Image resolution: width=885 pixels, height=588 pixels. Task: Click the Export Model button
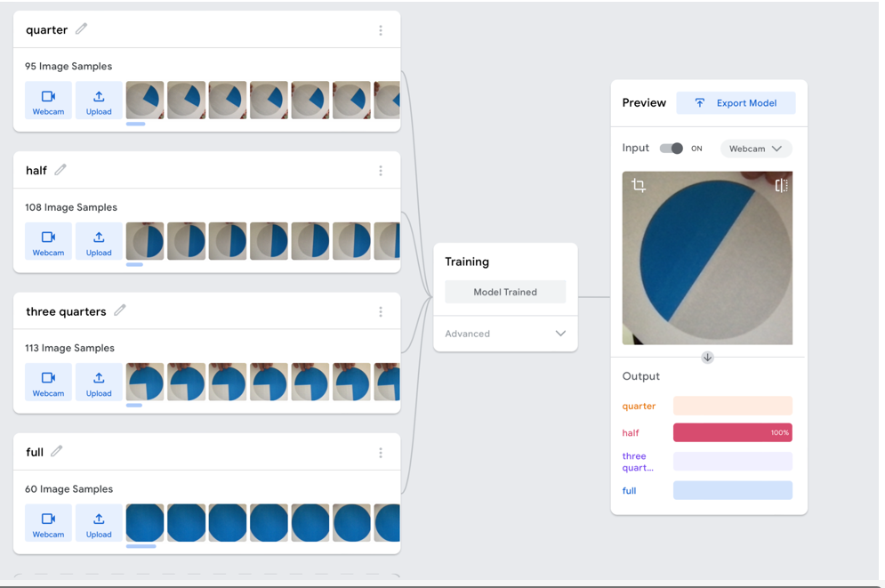pos(736,103)
